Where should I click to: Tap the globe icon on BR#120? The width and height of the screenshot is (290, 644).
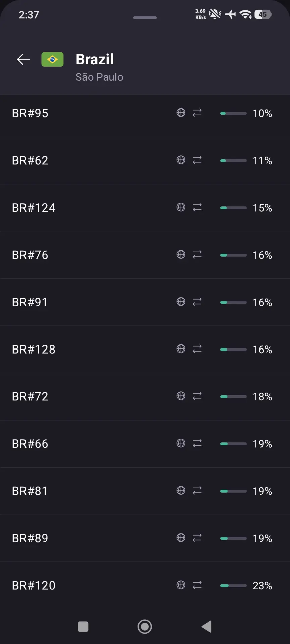click(x=181, y=585)
